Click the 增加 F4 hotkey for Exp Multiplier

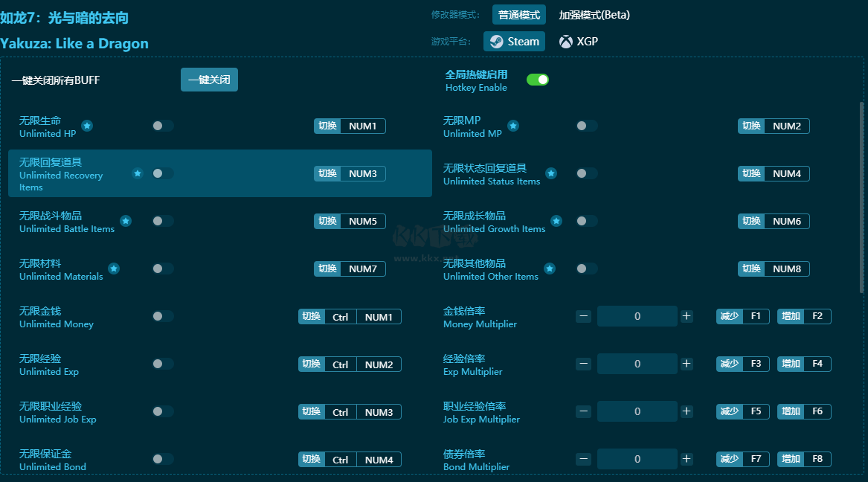pyautogui.click(x=804, y=364)
